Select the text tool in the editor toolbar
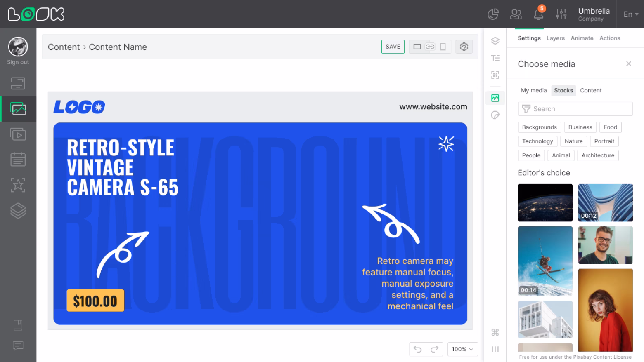Screen dimensions: 644x362 pyautogui.click(x=495, y=58)
